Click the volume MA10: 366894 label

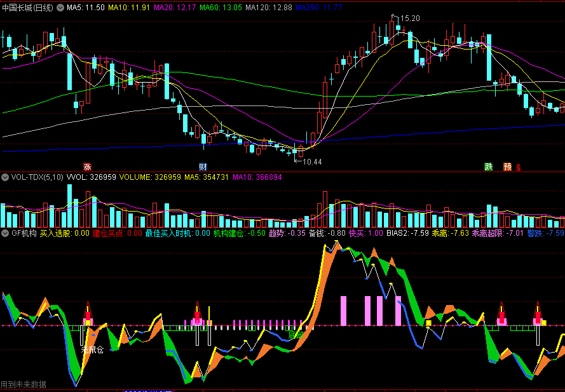[x=257, y=177]
